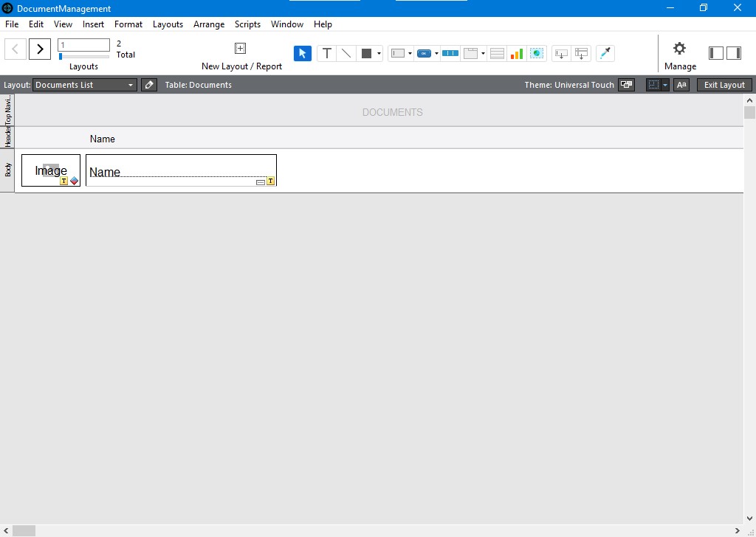Choose the Portal tool
This screenshot has height=537, width=756.
click(x=498, y=53)
